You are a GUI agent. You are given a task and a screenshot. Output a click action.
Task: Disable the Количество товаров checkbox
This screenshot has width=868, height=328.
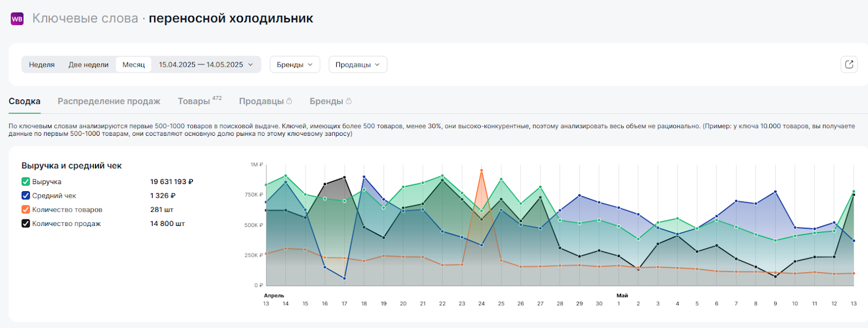click(x=25, y=210)
